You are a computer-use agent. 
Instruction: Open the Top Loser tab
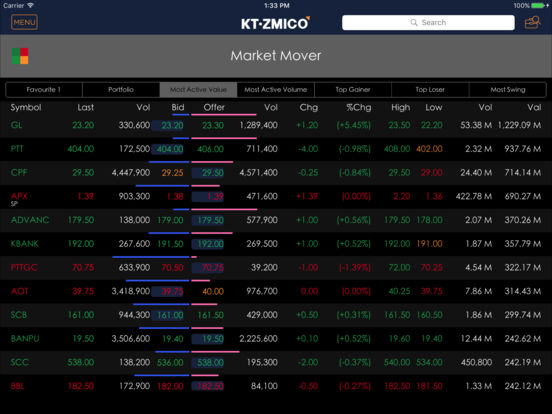430,89
